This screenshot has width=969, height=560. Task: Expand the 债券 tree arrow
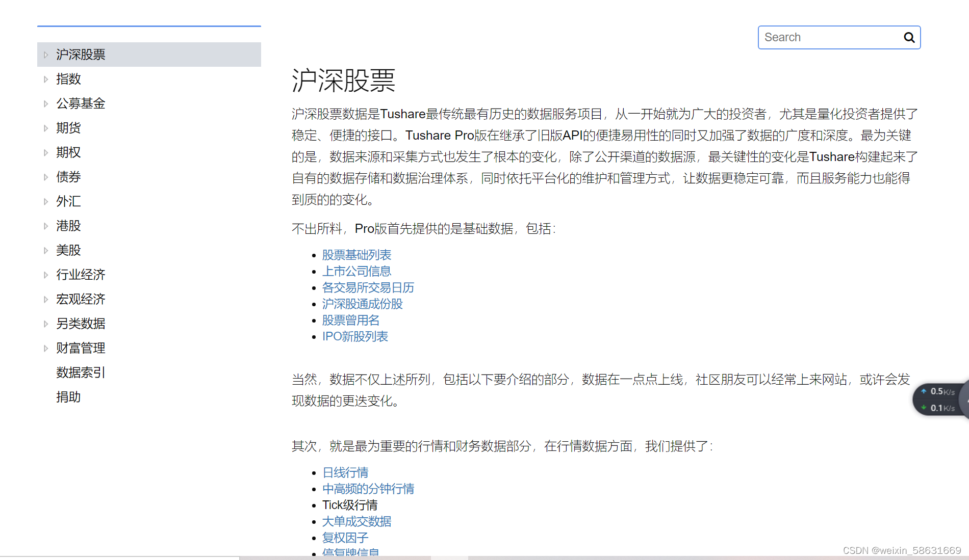(x=46, y=177)
